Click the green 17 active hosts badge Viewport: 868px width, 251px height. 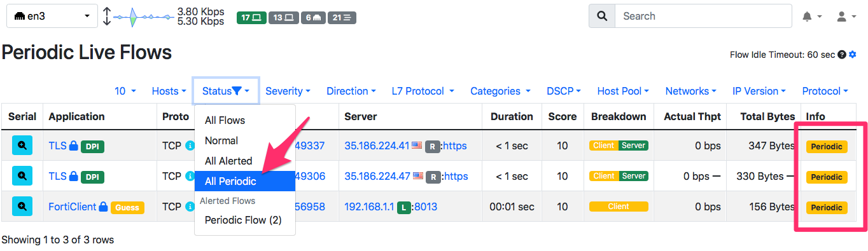click(251, 18)
